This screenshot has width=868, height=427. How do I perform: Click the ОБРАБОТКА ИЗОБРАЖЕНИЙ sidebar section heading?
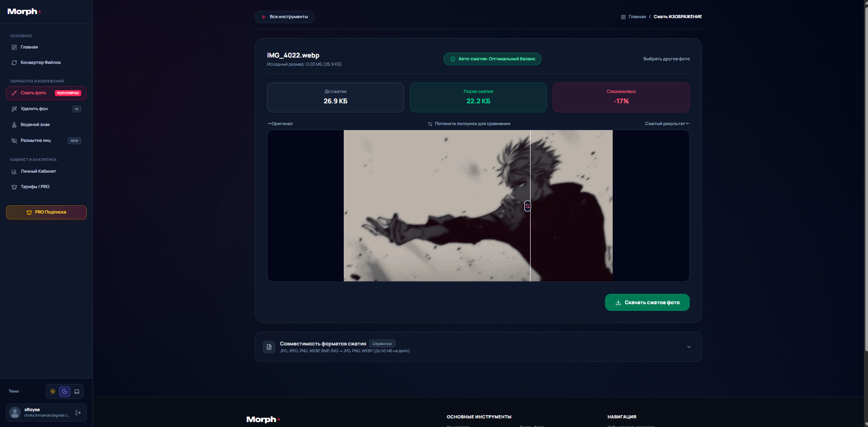[37, 81]
